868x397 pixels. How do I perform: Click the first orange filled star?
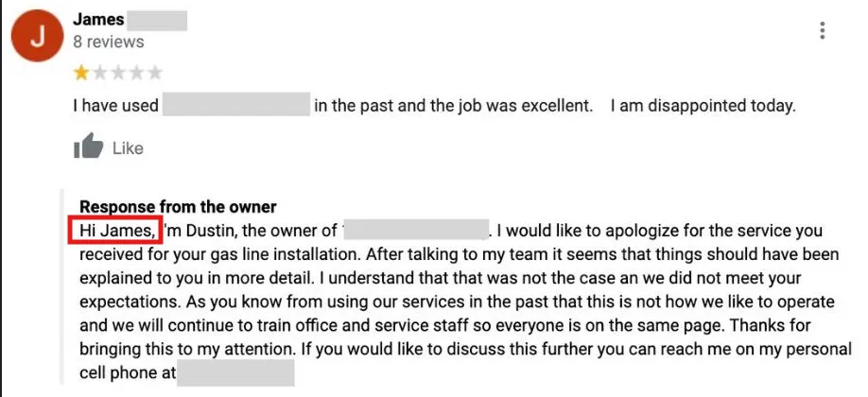pyautogui.click(x=81, y=72)
